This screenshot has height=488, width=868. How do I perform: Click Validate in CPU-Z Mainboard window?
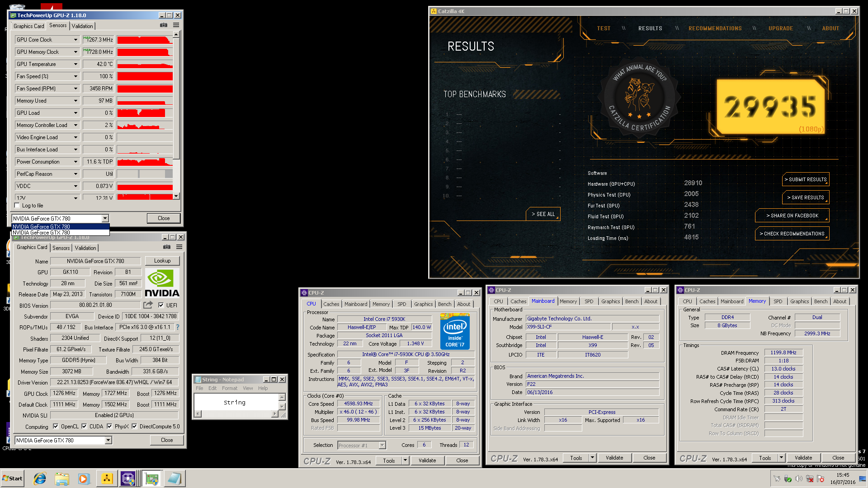pos(614,458)
